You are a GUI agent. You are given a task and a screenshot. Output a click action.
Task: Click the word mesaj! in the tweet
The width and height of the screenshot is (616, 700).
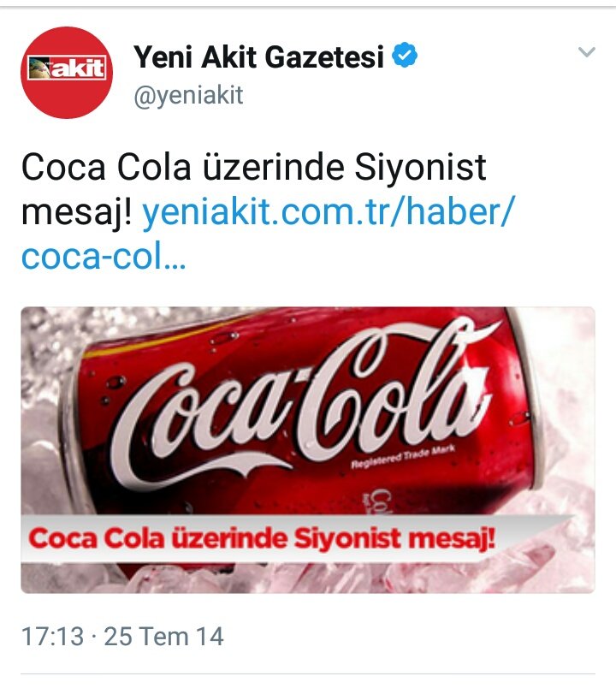(77, 212)
